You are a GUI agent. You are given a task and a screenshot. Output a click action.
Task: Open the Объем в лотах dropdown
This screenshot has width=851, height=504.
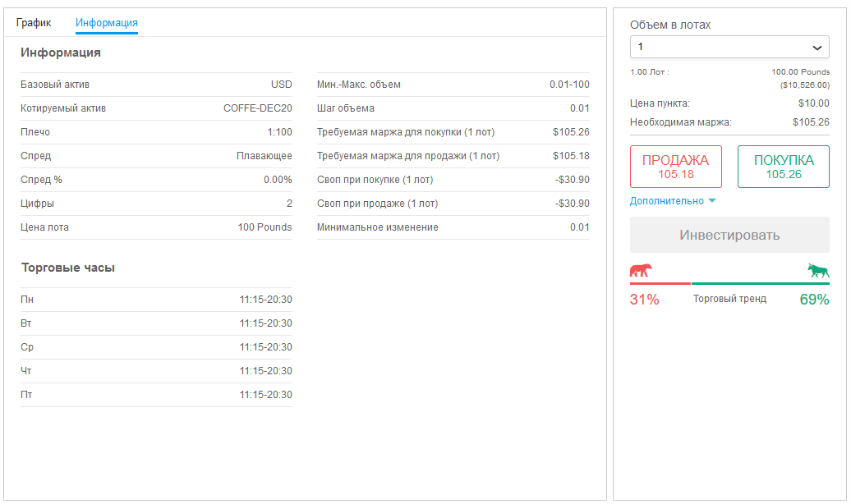point(729,47)
